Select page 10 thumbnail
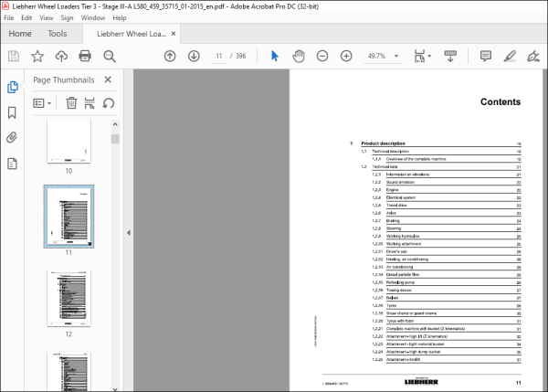 (x=68, y=141)
